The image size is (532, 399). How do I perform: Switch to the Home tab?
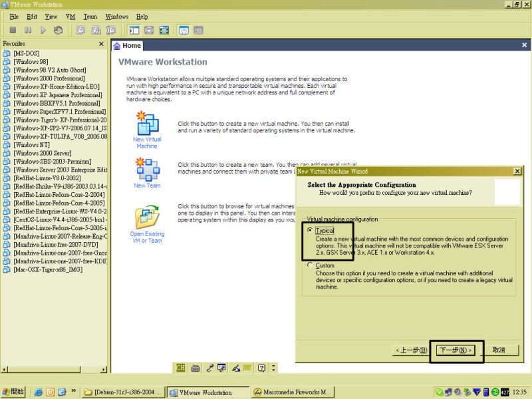(x=127, y=45)
